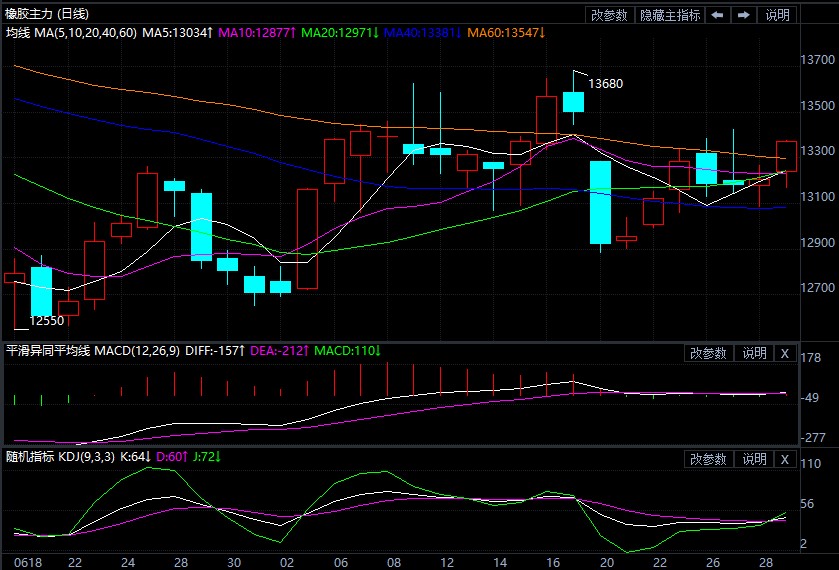Toggle 隐藏主指标 to hide main indicator
This screenshot has width=839, height=570.
click(670, 14)
